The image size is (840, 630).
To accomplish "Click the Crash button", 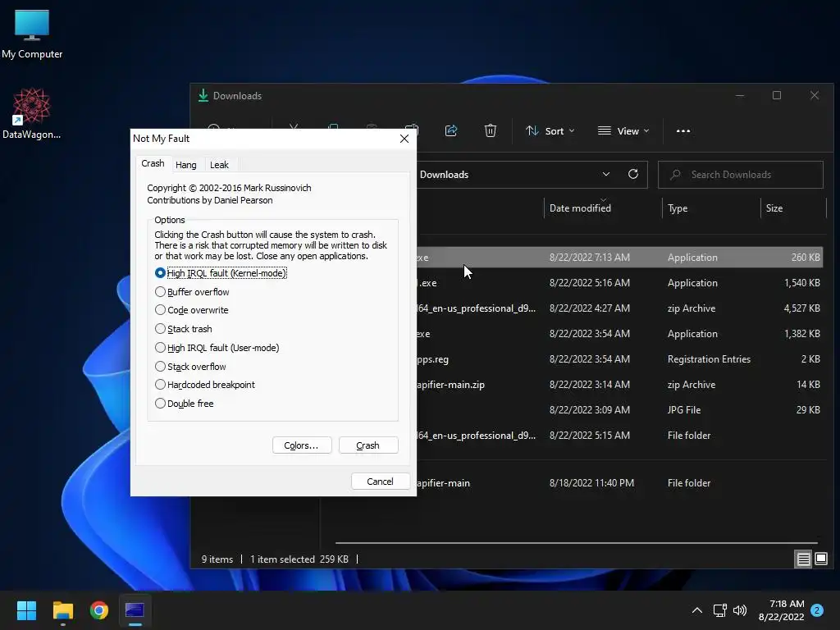I will tap(368, 445).
